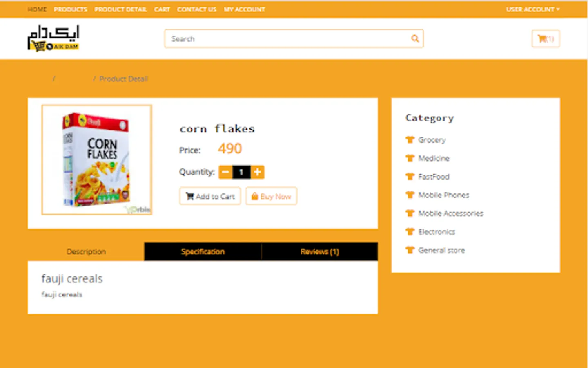This screenshot has height=368, width=588.
Task: Click the corn flakes product image
Action: (97, 160)
